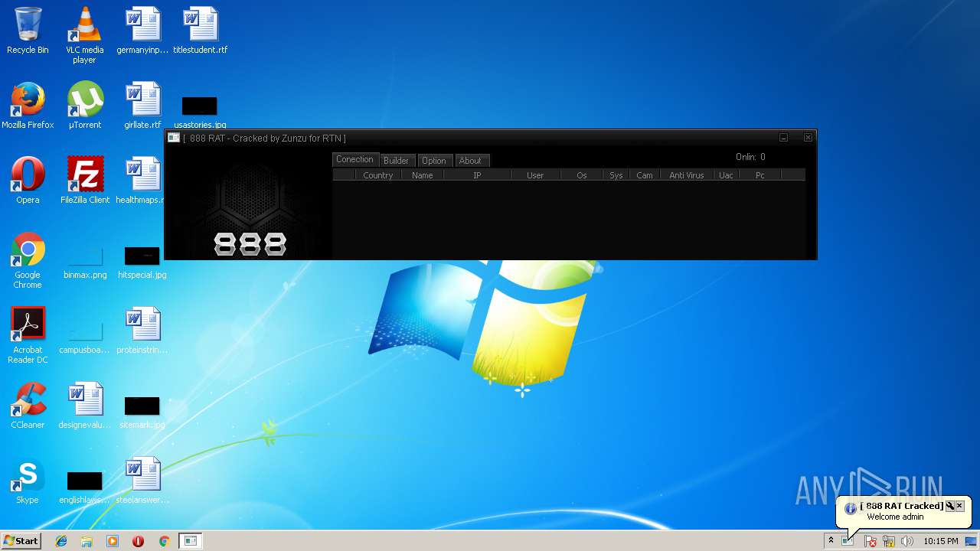980x551 pixels.
Task: Select the englishlaws file icon
Action: coord(85,487)
